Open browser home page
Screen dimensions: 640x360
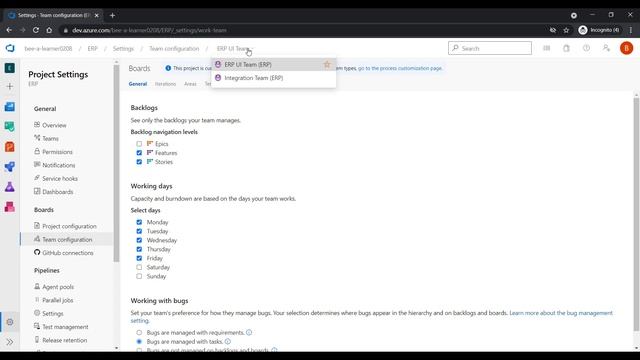click(x=49, y=30)
